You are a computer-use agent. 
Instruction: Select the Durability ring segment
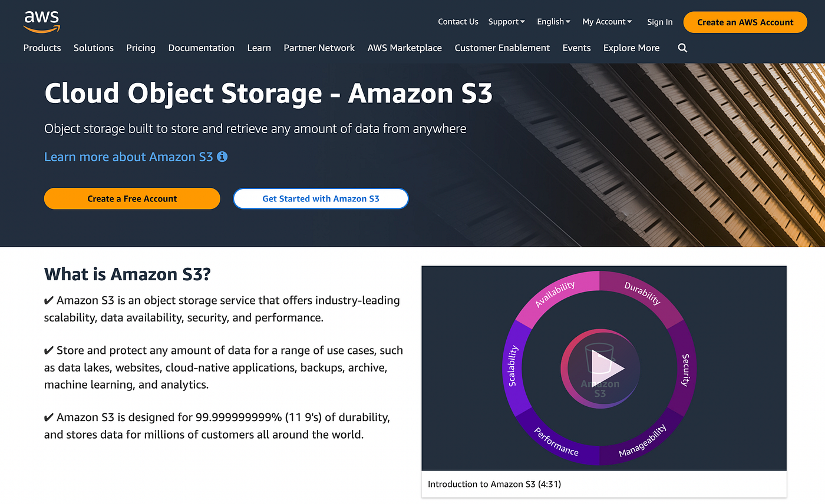[642, 293]
